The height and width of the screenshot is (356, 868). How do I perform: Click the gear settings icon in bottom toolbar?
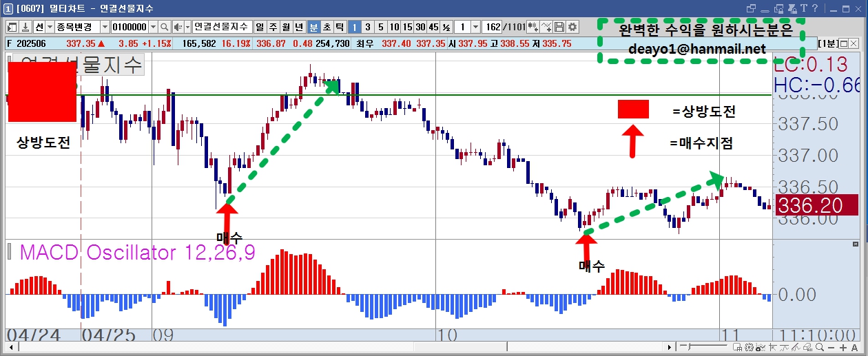click(x=749, y=347)
